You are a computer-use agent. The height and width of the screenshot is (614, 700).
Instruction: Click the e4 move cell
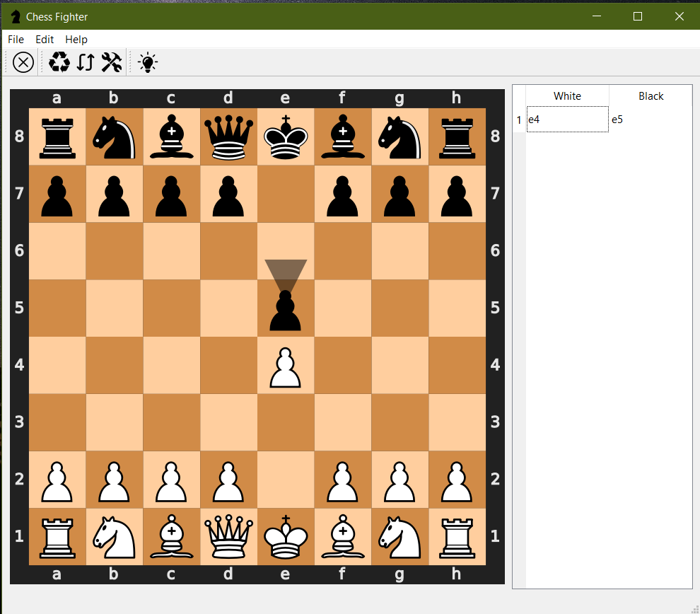click(567, 120)
